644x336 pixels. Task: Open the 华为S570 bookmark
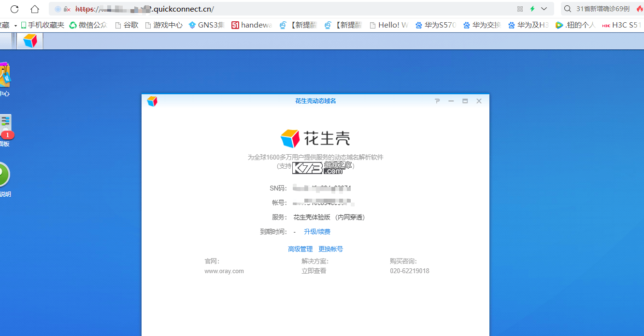tap(435, 25)
